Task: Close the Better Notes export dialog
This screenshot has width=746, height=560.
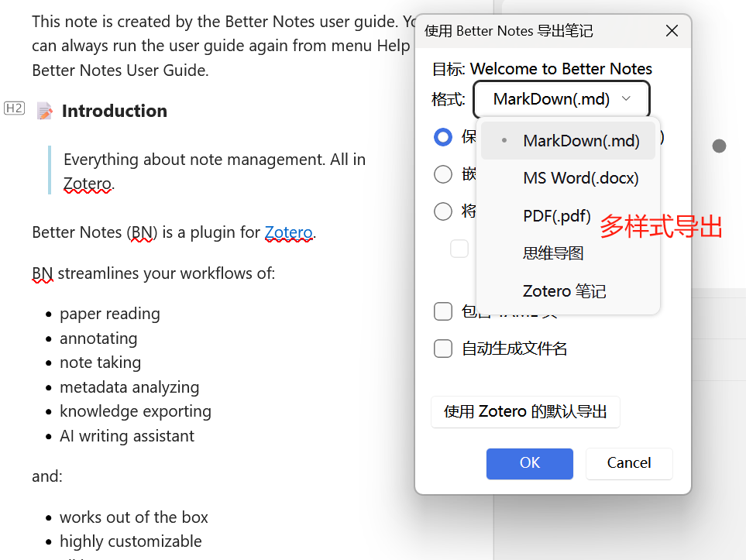Action: coord(671,31)
